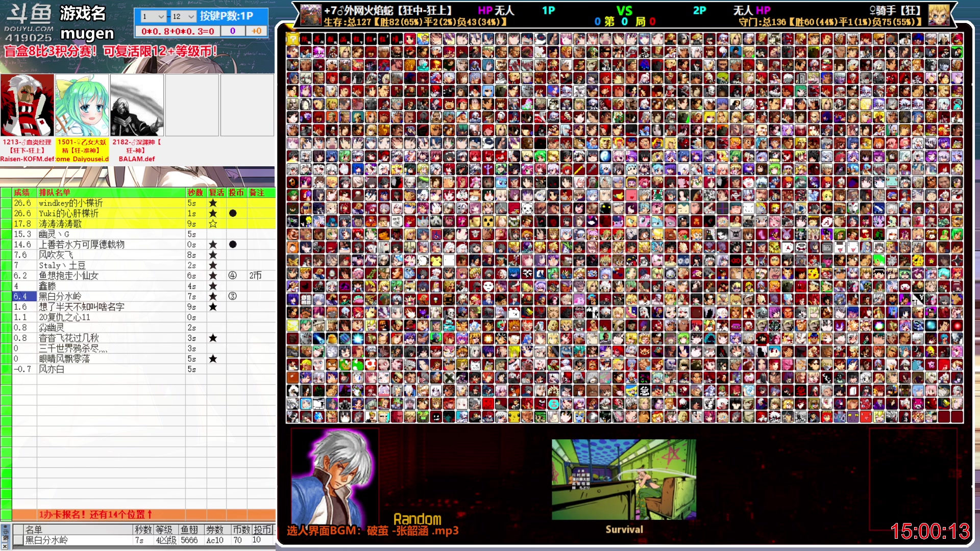Click the black dot in 上善若水方可厚德载物 row

pyautogui.click(x=233, y=244)
